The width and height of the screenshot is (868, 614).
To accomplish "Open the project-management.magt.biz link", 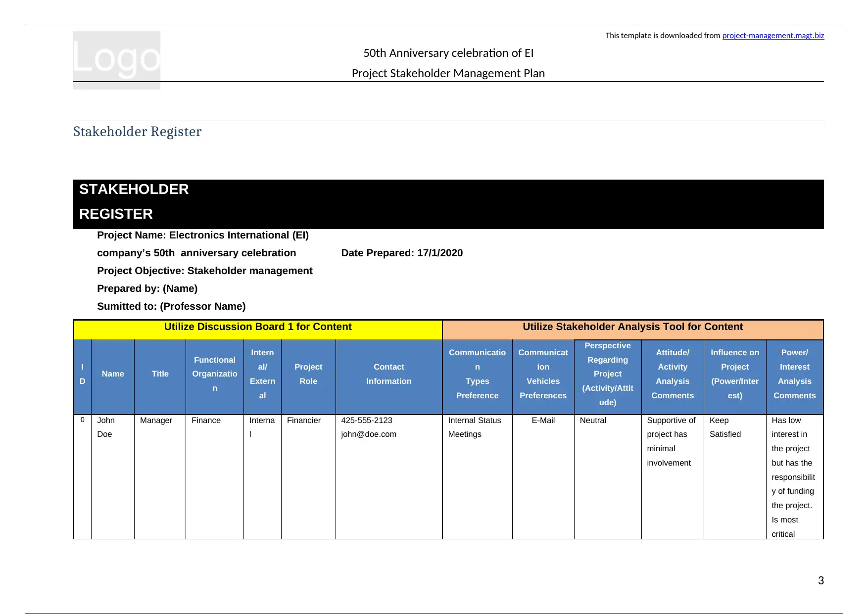I will click(773, 36).
